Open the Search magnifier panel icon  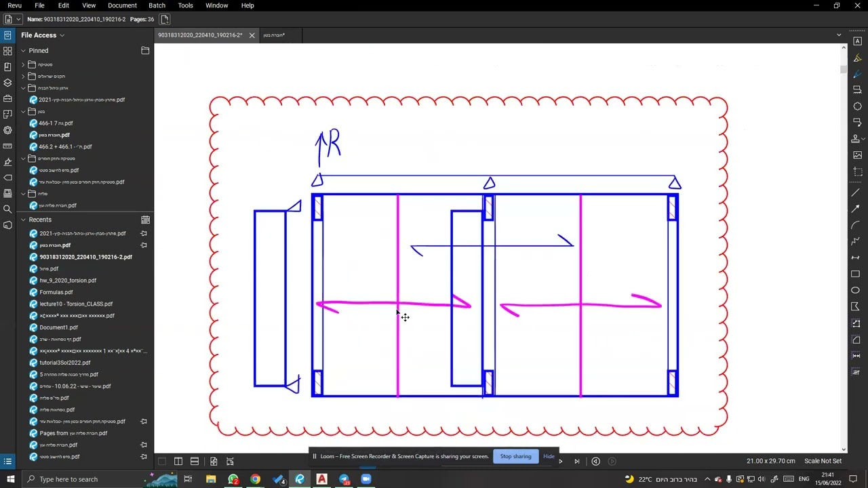(x=7, y=209)
